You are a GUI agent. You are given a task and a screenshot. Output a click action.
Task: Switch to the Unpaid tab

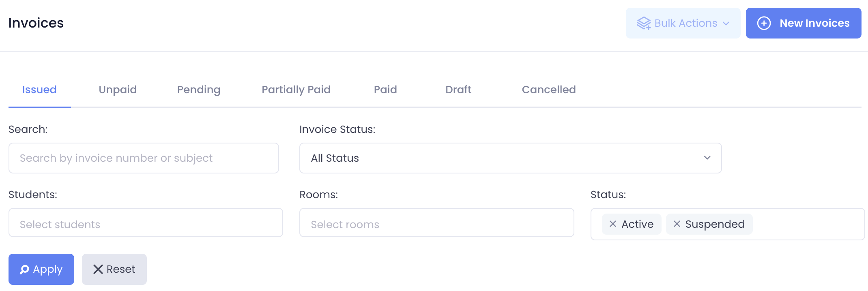coord(118,90)
